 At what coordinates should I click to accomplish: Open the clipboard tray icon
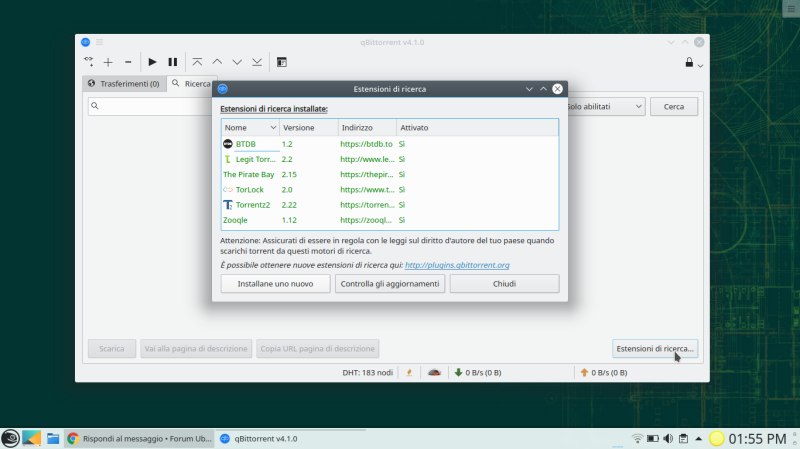(683, 438)
